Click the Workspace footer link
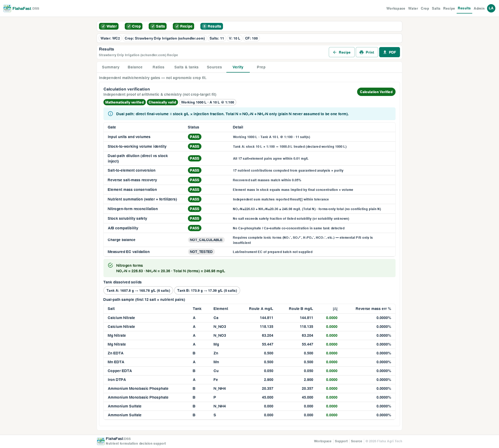The width and height of the screenshot is (499, 448). coord(323,441)
